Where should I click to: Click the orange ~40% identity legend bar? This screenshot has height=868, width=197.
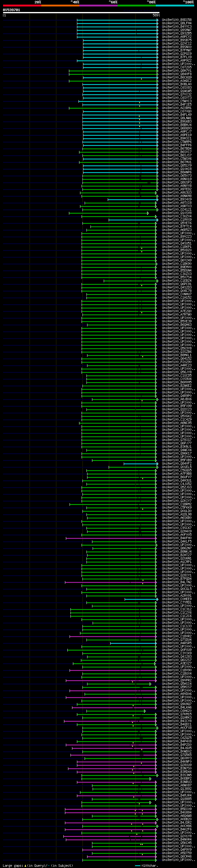click(61, 6)
